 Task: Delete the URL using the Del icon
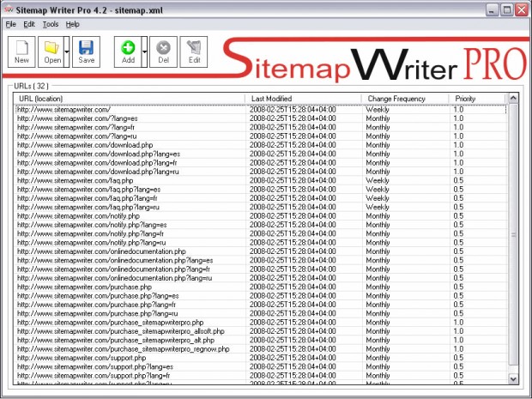tap(163, 51)
